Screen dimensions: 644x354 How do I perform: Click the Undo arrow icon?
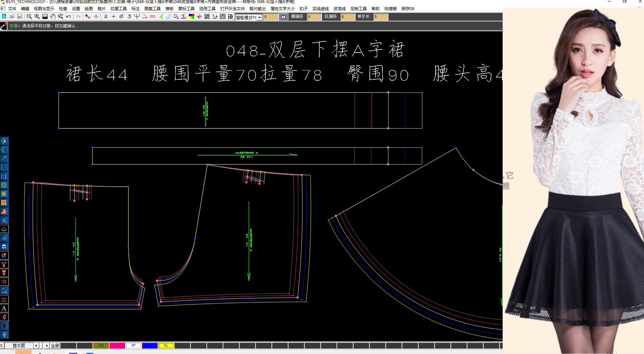68,17
